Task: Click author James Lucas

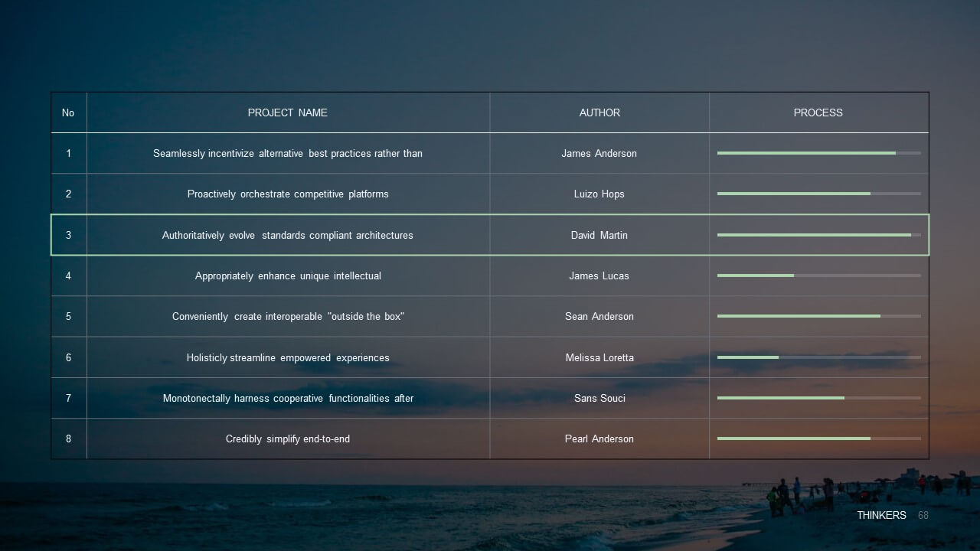Action: (599, 275)
